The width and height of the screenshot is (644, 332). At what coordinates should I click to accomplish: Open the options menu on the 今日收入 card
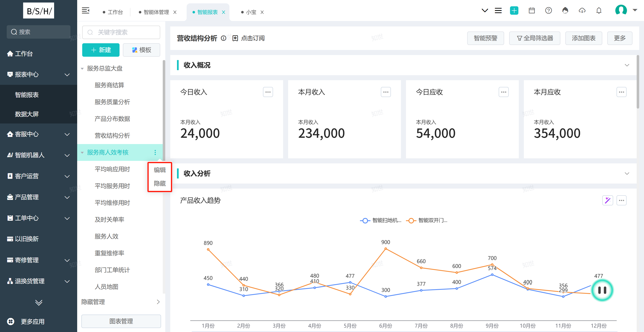[268, 92]
